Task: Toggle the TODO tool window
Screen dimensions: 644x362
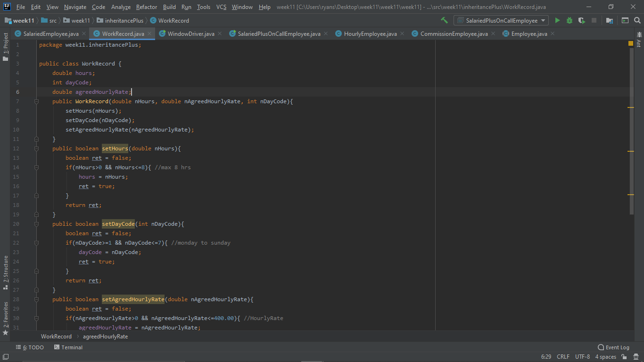Action: (30, 347)
